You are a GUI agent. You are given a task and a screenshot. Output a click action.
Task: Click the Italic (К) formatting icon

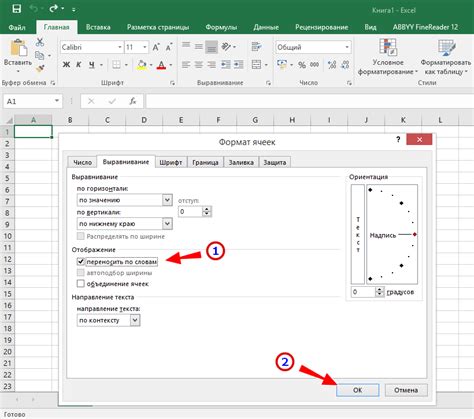click(x=79, y=65)
